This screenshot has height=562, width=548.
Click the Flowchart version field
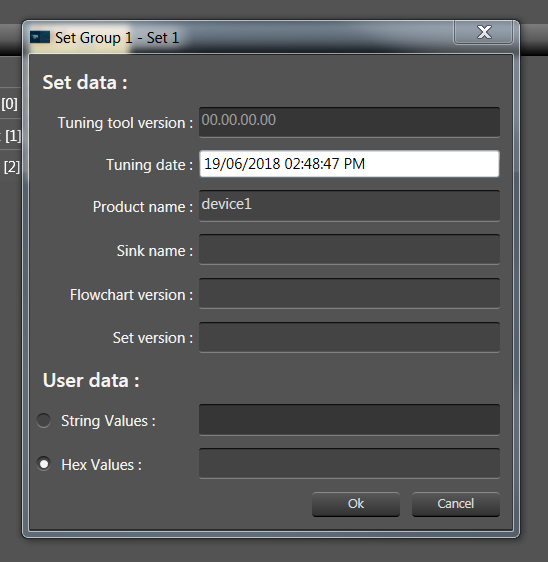(x=349, y=294)
